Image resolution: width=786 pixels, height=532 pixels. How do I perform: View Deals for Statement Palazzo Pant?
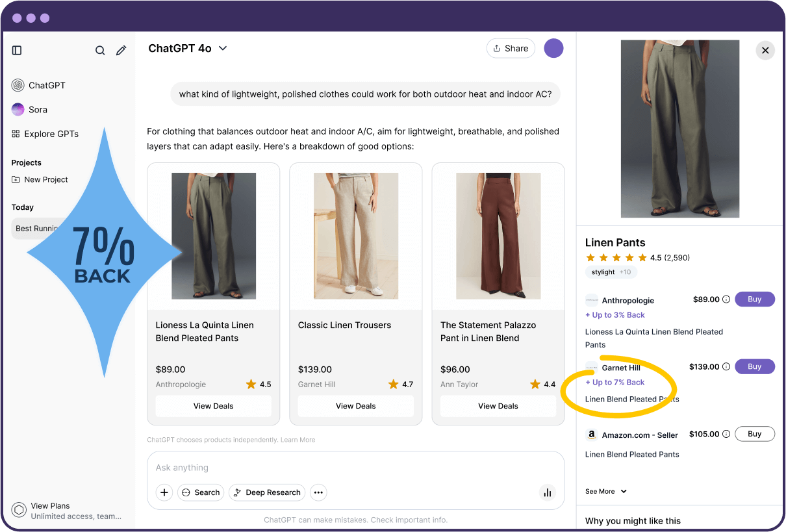[498, 406]
